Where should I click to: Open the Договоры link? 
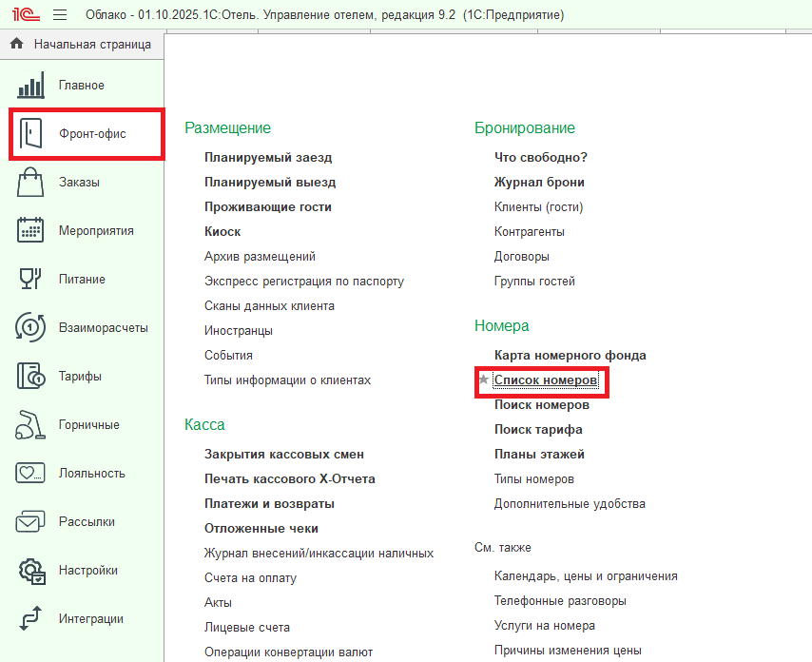(x=522, y=257)
